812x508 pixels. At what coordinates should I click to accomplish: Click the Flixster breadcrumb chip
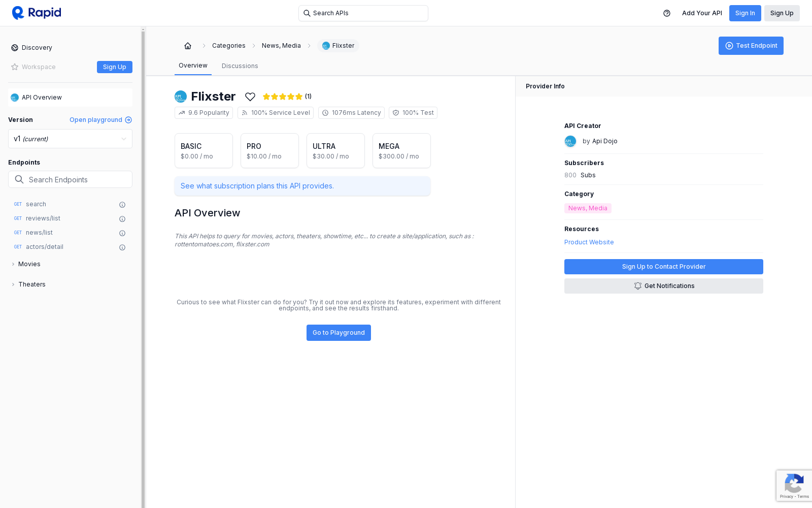pos(339,46)
